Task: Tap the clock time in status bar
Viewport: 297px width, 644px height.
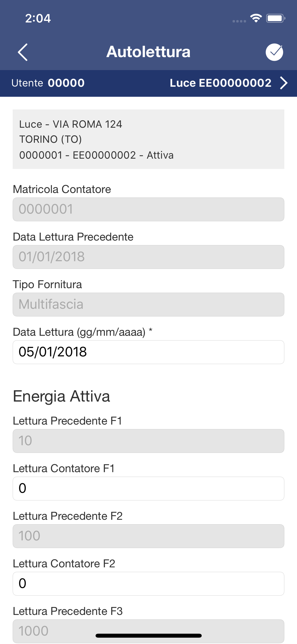Action: pos(38,18)
